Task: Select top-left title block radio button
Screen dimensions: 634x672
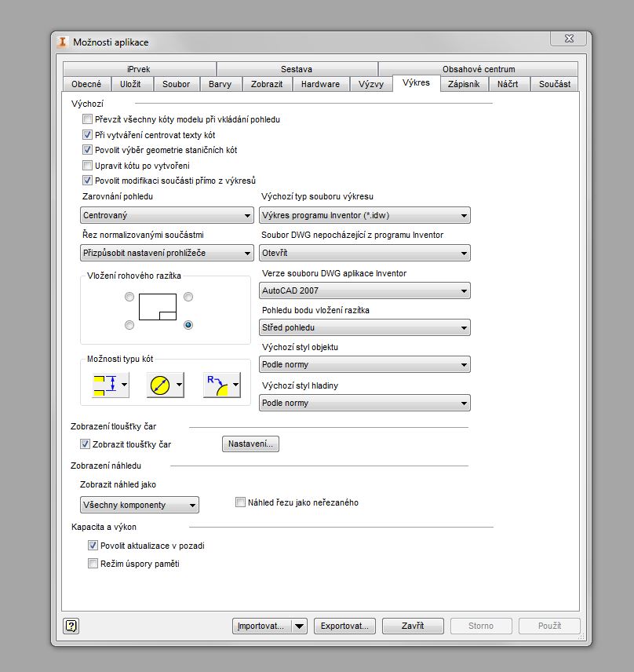Action: (129, 297)
